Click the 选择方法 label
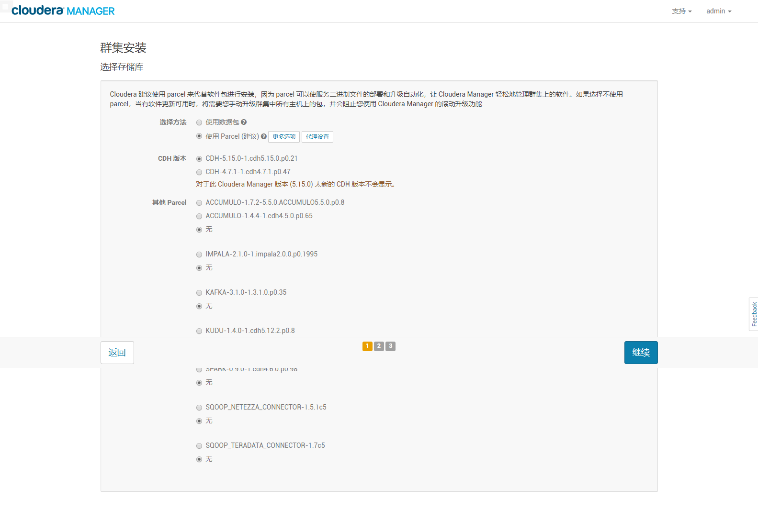 173,122
